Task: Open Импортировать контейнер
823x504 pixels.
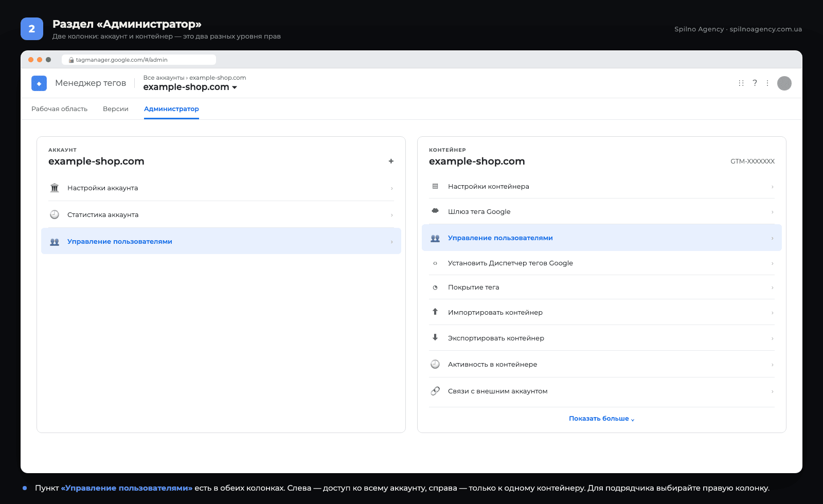Action: (x=602, y=312)
